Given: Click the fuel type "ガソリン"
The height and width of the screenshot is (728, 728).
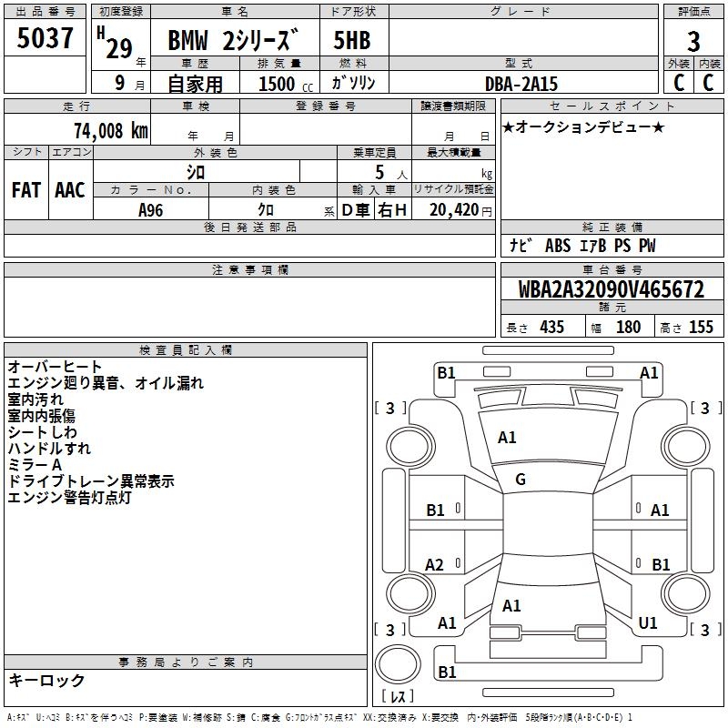Looking at the screenshot, I should point(353,83).
